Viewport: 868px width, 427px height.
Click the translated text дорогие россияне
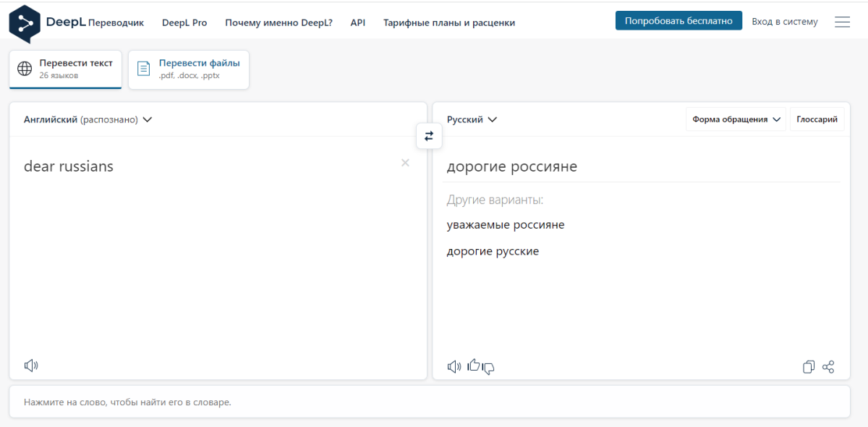pyautogui.click(x=512, y=167)
